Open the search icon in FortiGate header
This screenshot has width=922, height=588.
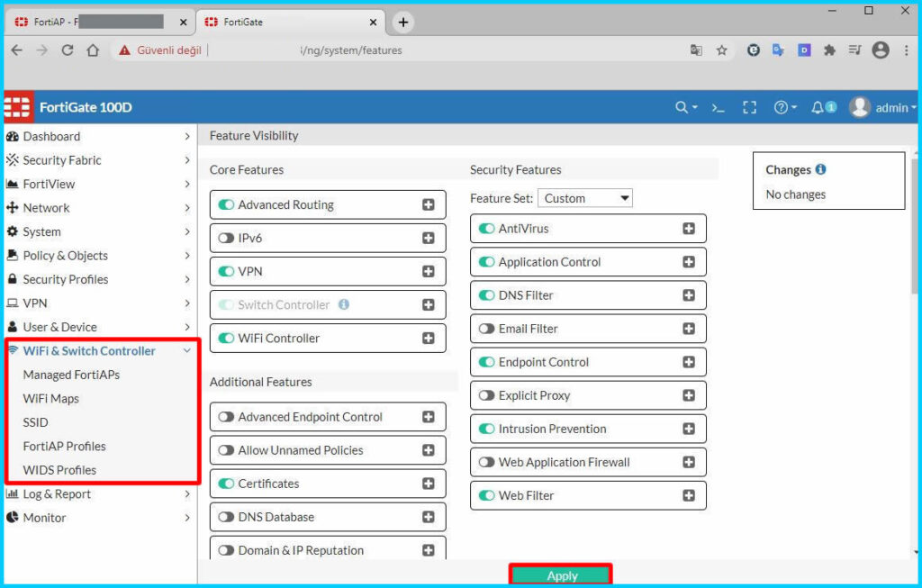682,107
